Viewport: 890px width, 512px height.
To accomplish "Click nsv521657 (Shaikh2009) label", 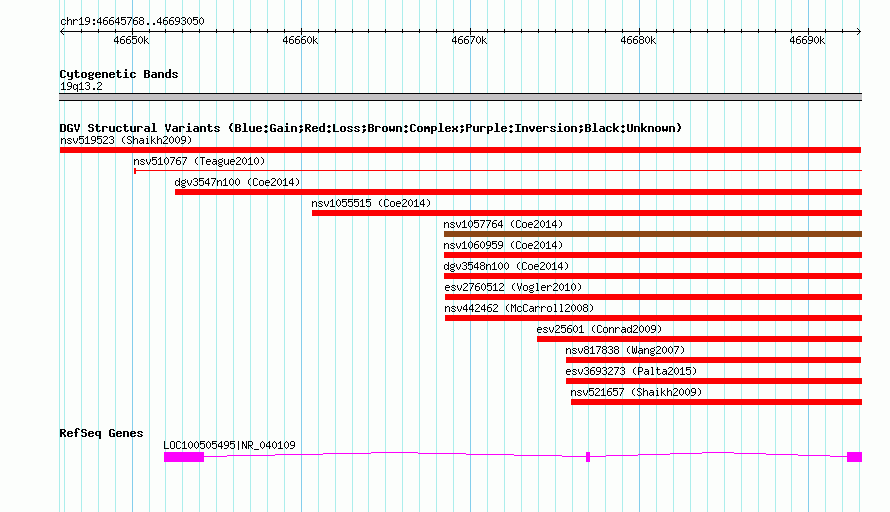I will tap(636, 392).
